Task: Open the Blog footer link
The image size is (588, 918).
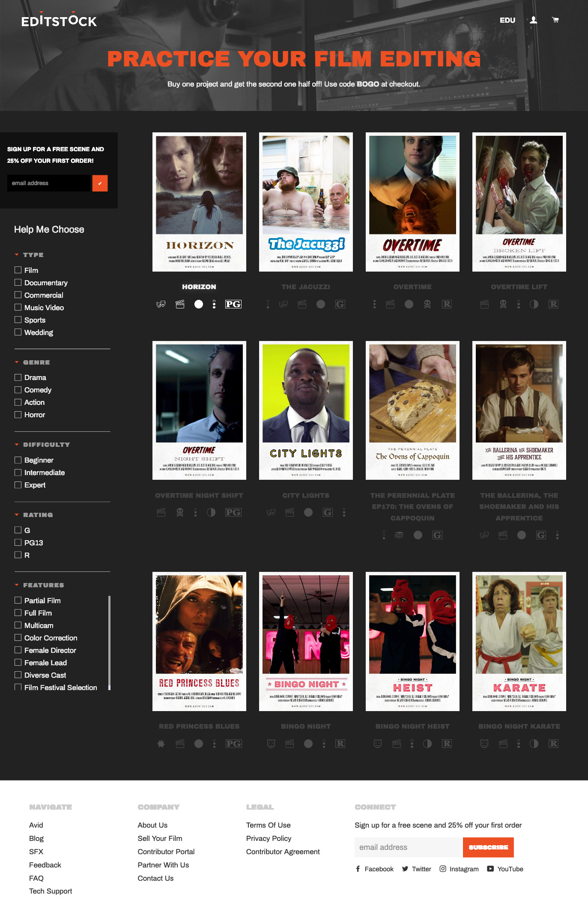Action: point(36,838)
